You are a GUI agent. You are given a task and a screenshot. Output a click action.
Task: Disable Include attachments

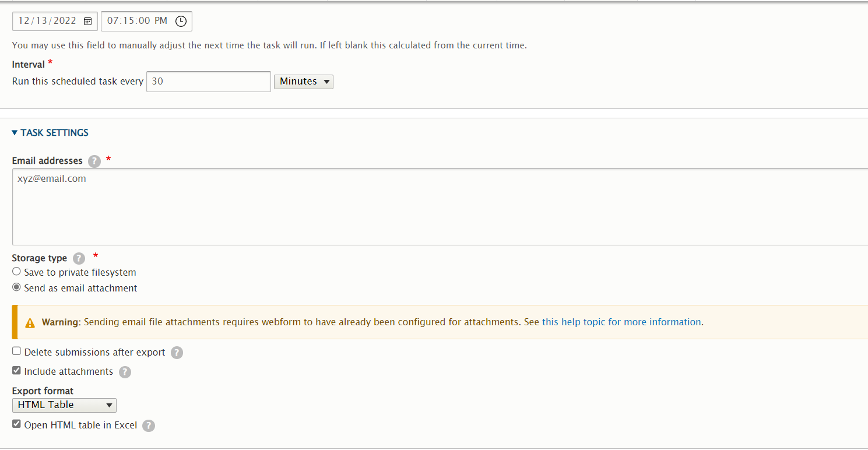tap(16, 370)
